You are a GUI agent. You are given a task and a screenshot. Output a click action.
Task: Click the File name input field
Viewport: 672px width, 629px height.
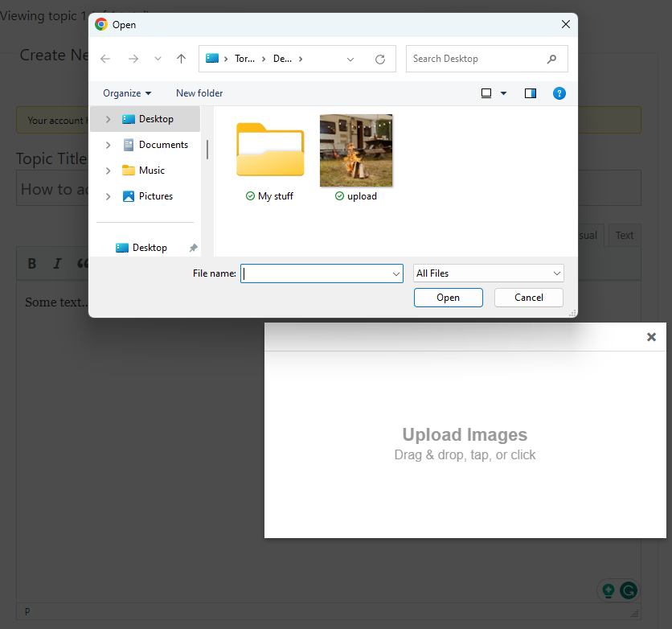316,273
